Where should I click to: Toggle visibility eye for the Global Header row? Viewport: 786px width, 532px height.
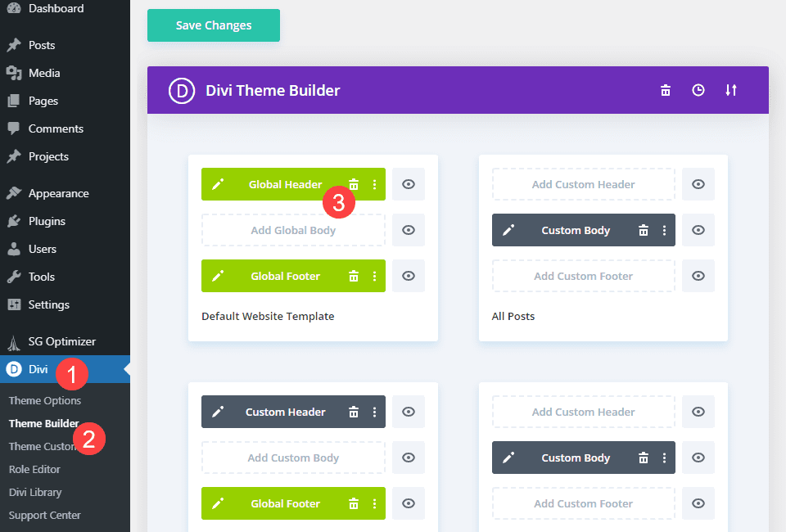click(408, 184)
